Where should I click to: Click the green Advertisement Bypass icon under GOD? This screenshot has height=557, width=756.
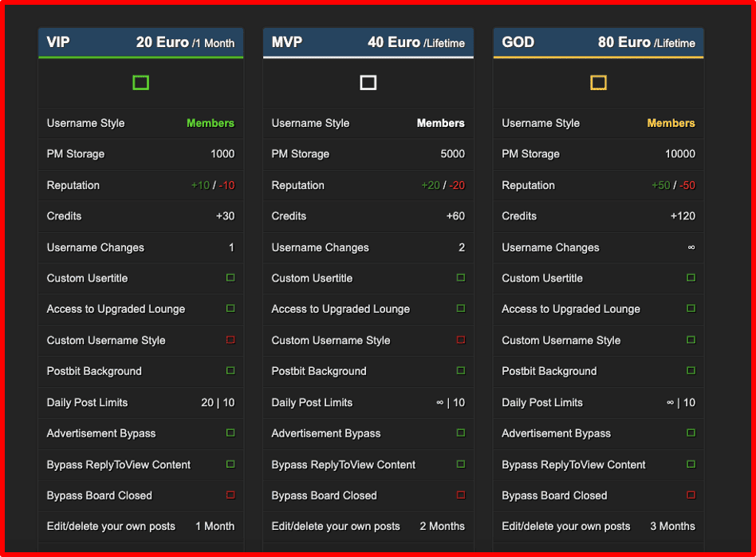coord(691,433)
